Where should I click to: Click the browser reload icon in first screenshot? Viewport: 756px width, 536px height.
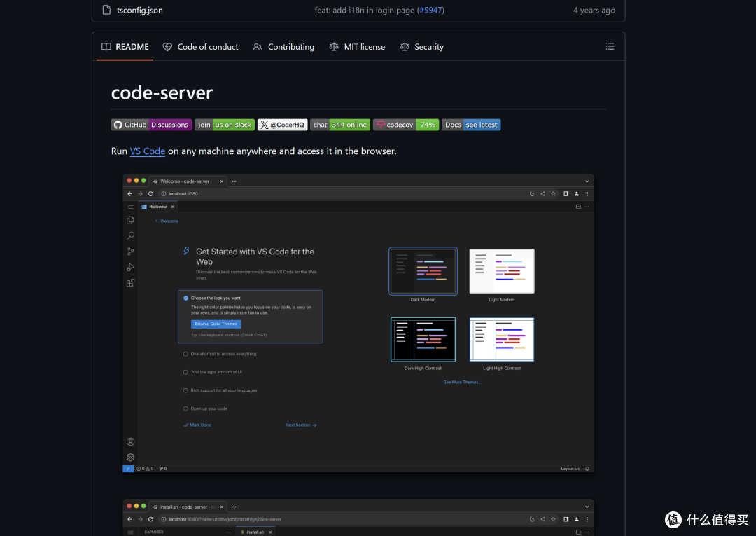pos(151,194)
